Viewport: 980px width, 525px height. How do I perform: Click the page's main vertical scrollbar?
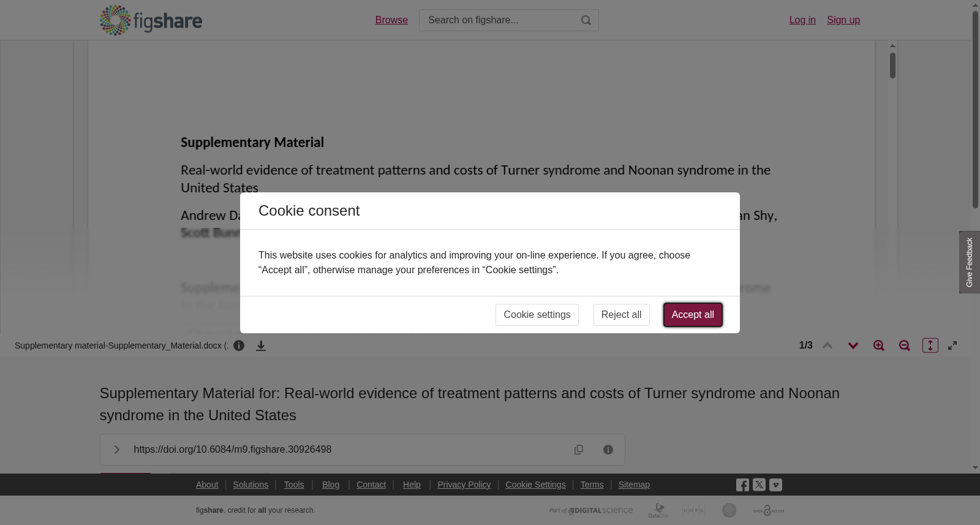[975, 110]
